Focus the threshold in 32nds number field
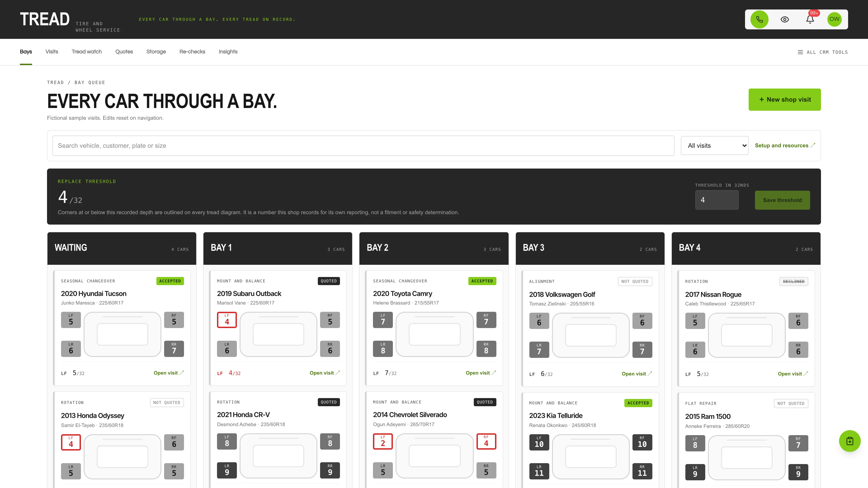This screenshot has height=488, width=868. (x=717, y=200)
